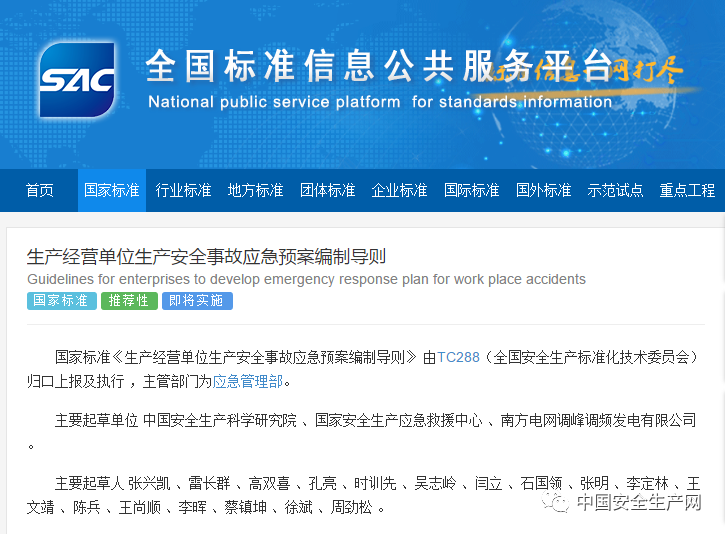Switch to the 团体标准 tab
Viewport: 725px width, 534px height.
[328, 190]
